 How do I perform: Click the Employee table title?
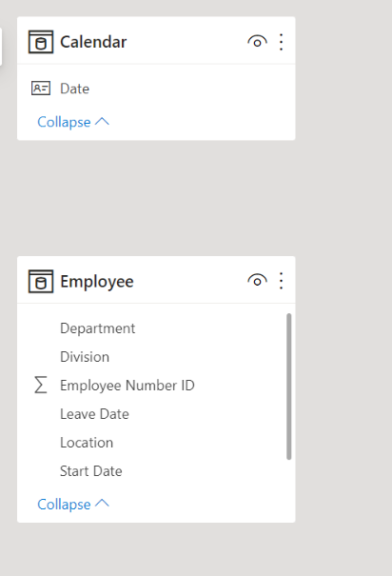(x=97, y=282)
